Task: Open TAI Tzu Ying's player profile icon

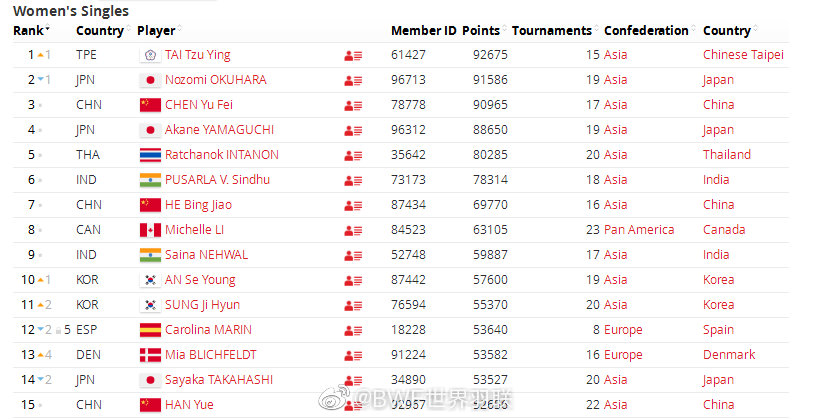Action: [353, 55]
